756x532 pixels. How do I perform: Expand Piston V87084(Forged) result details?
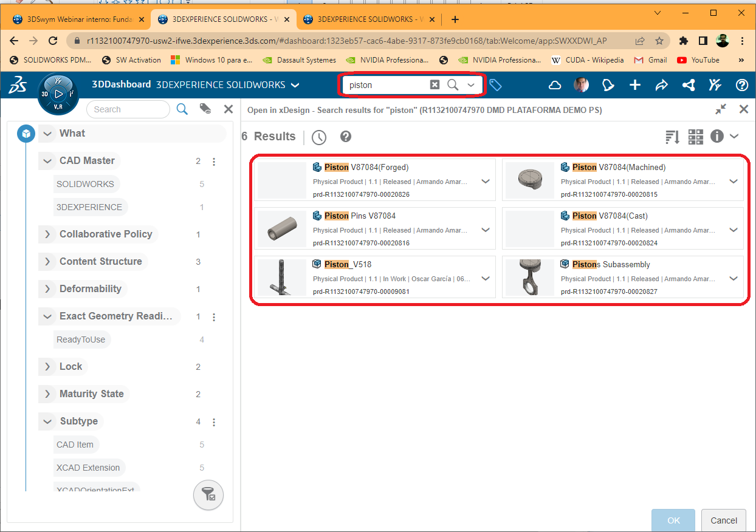coord(486,181)
